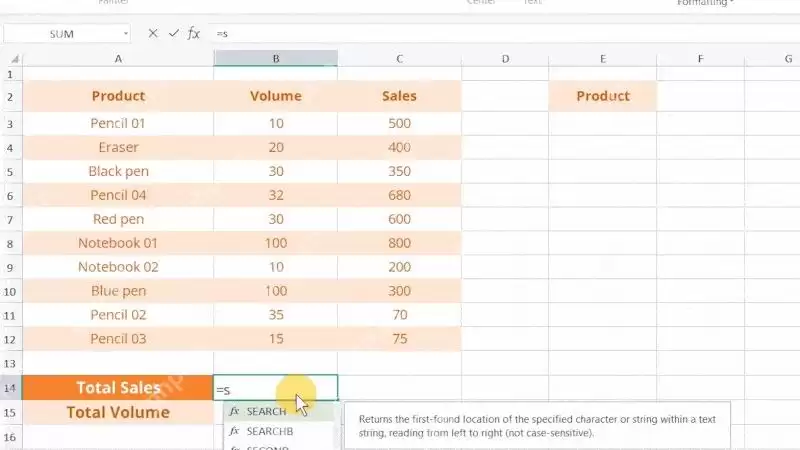Image resolution: width=800 pixels, height=450 pixels.
Task: Select the Sales value 680 cell
Action: point(399,195)
